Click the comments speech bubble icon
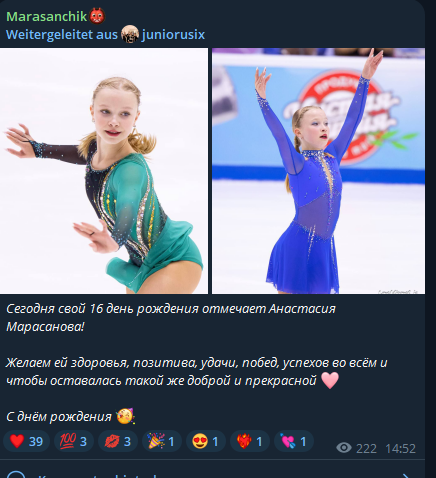436x478 pixels. pos(16,475)
